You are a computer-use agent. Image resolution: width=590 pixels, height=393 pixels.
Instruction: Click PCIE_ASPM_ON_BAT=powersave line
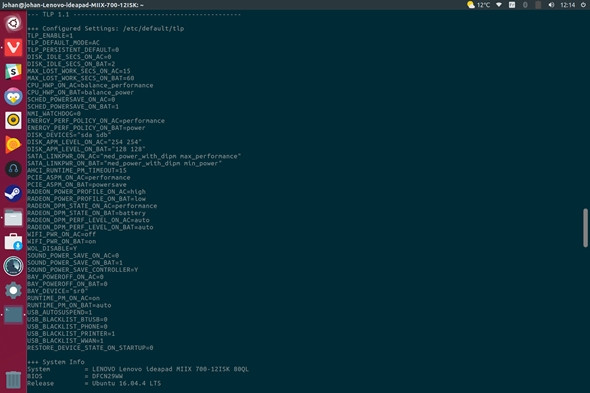click(77, 185)
